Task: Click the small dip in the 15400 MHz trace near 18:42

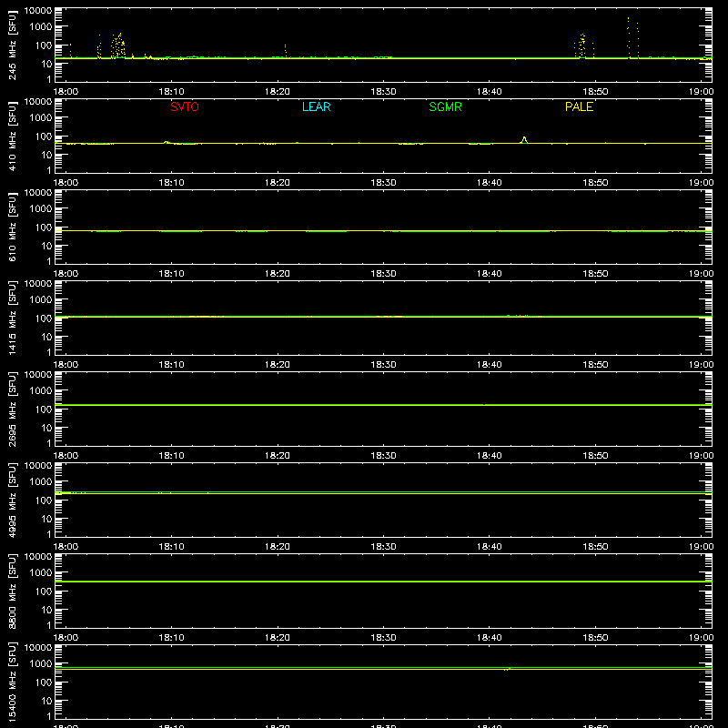Action: coord(507,669)
